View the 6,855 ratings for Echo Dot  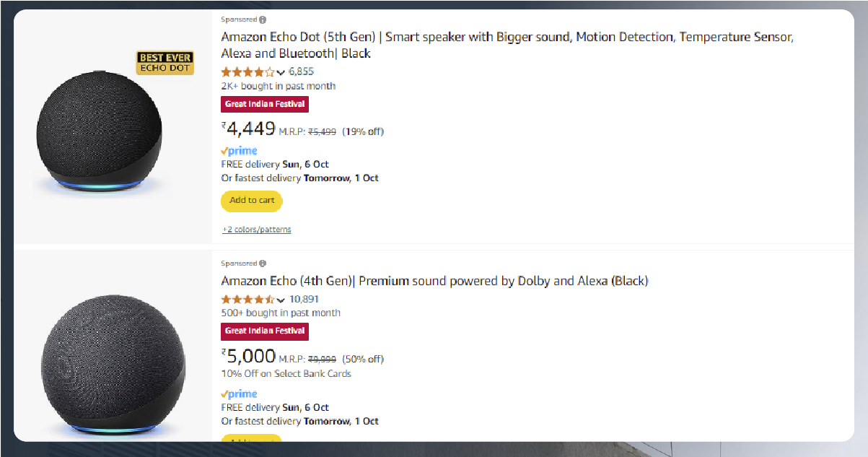(301, 71)
